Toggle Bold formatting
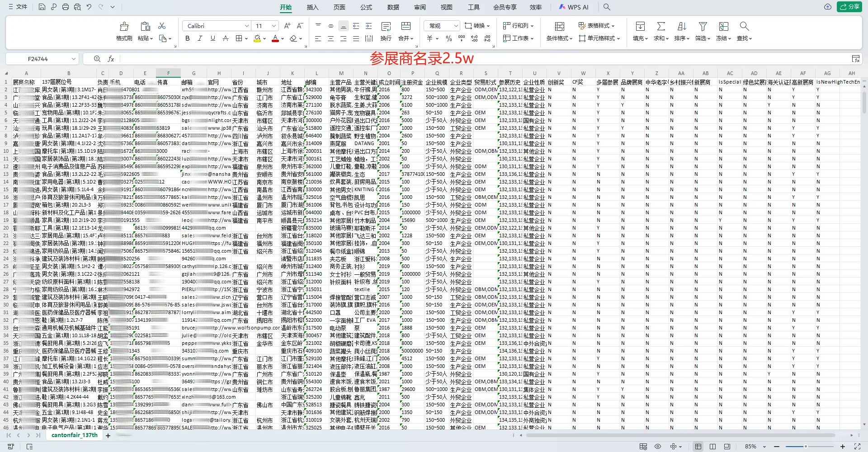 [188, 38]
